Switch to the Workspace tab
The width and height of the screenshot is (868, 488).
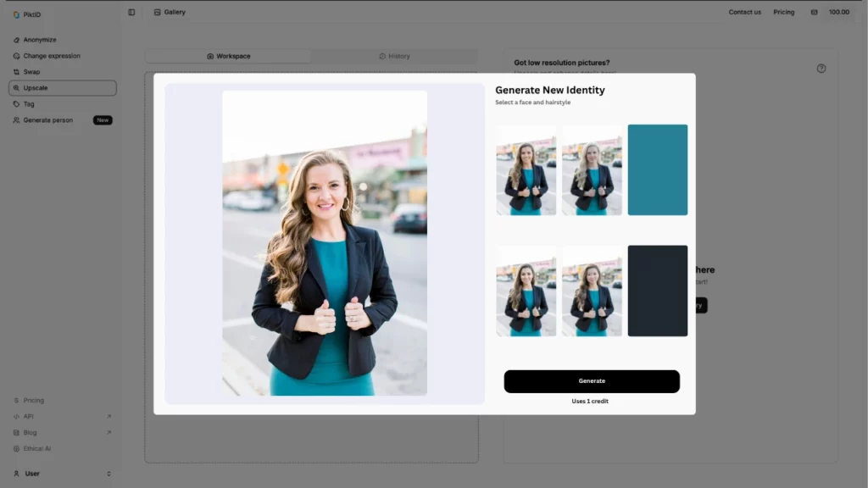230,56
